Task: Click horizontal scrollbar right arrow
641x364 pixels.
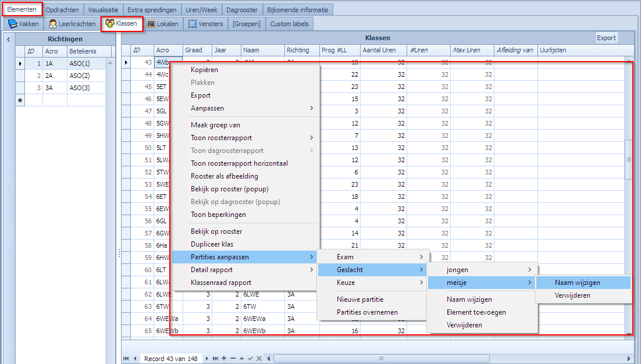Action: 629,358
